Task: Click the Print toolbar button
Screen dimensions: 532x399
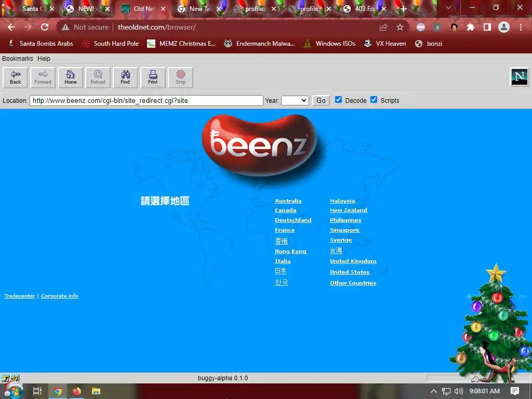Action: click(x=153, y=78)
